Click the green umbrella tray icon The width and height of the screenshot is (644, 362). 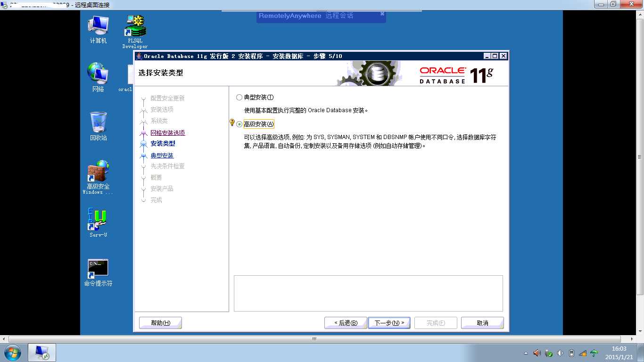(x=594, y=353)
